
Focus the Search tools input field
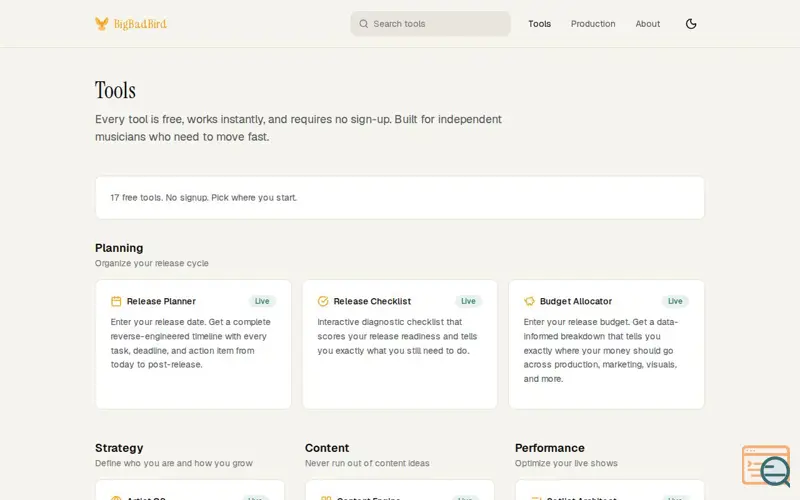coord(430,24)
